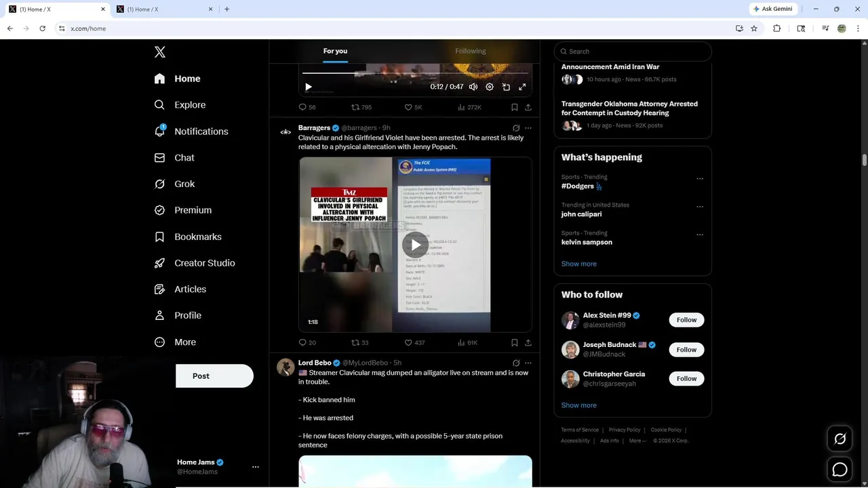Image resolution: width=868 pixels, height=488 pixels.
Task: Open Terms of Service link
Action: 580,430
